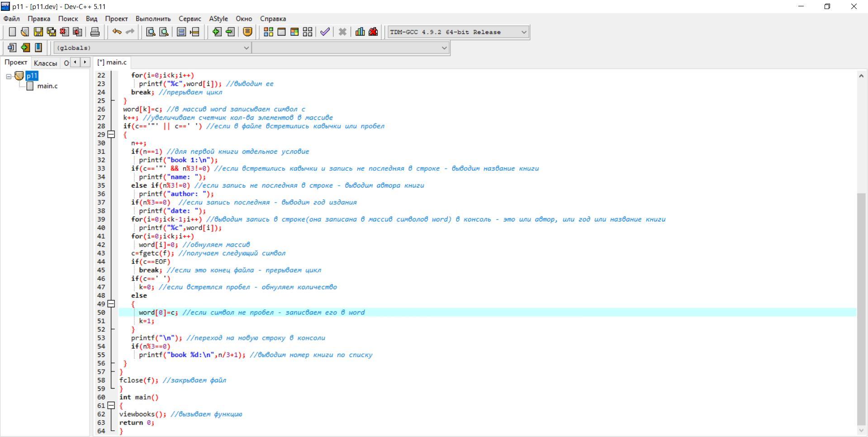
Task: Collapse the code block at line 29
Action: point(111,134)
